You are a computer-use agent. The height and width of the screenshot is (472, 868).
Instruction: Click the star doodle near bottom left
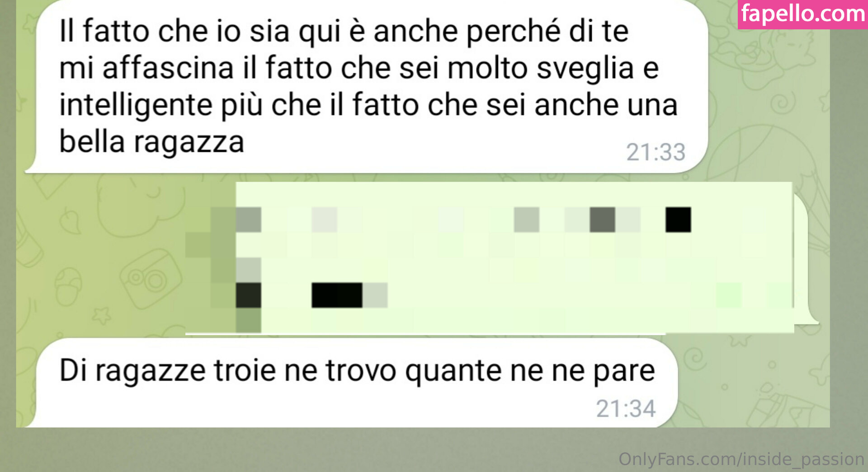(x=101, y=315)
